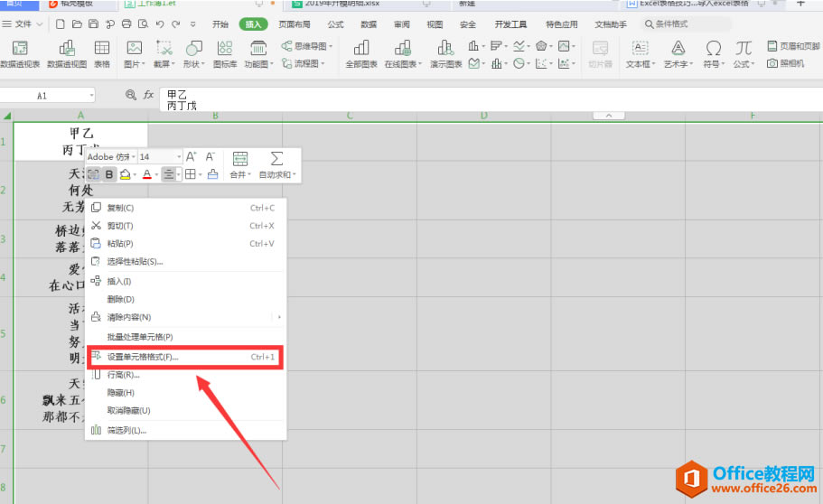Image resolution: width=823 pixels, height=504 pixels.
Task: Switch to the 开始 Home tab
Action: (x=220, y=24)
